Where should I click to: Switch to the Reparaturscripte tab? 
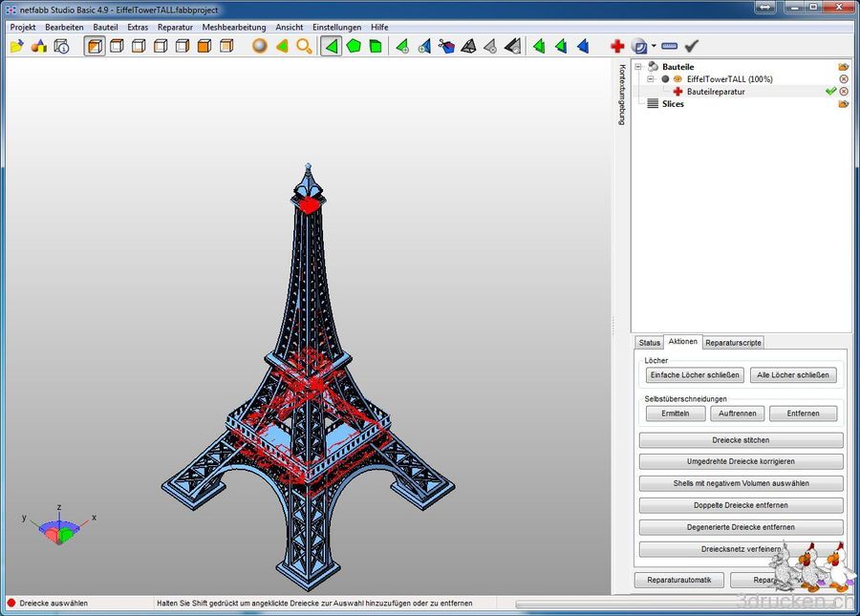click(x=733, y=342)
